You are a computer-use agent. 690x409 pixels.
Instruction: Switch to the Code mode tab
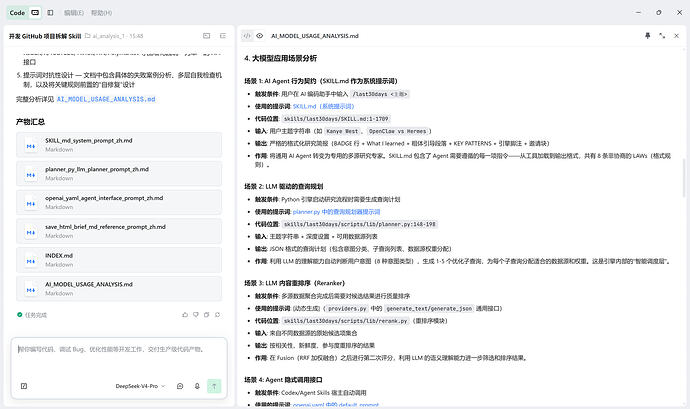[x=17, y=13]
